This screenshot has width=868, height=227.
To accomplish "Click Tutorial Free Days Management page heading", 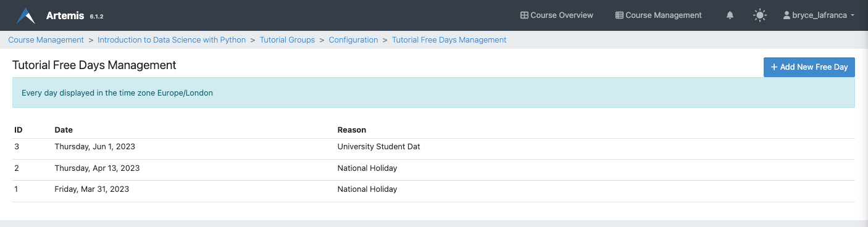I will [94, 65].
